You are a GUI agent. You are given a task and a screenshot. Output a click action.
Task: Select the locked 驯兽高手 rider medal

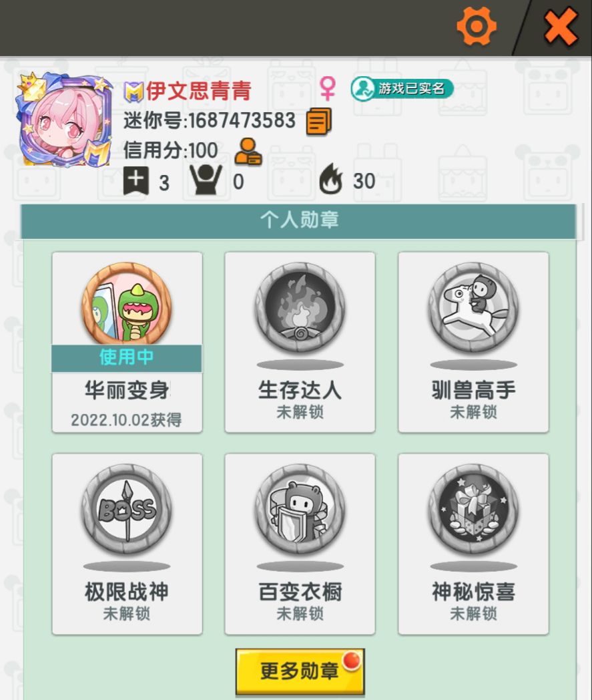[473, 343]
